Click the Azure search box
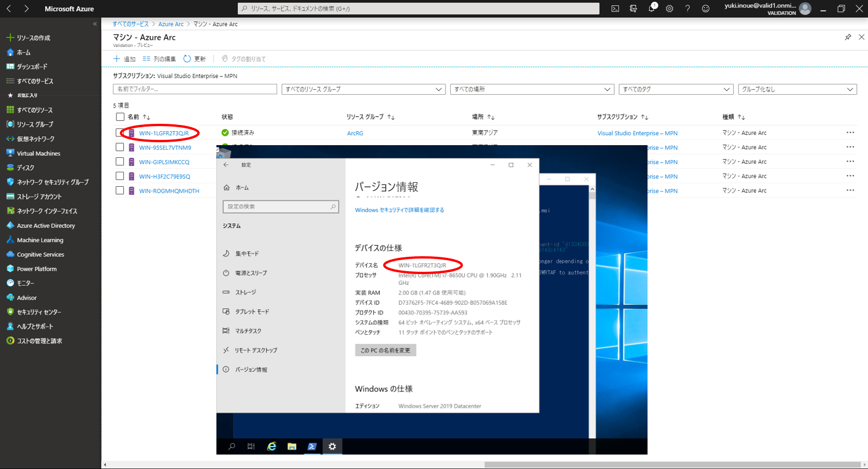The image size is (868, 469). click(418, 9)
